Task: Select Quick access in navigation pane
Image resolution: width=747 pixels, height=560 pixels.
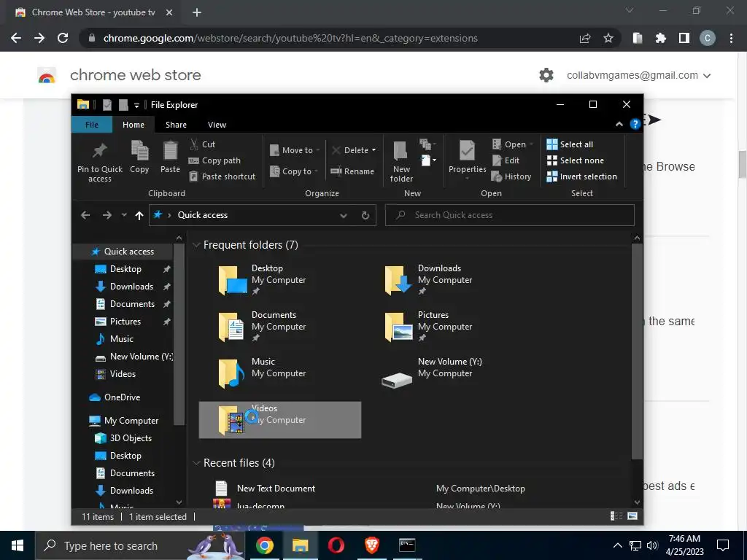Action: [124, 252]
